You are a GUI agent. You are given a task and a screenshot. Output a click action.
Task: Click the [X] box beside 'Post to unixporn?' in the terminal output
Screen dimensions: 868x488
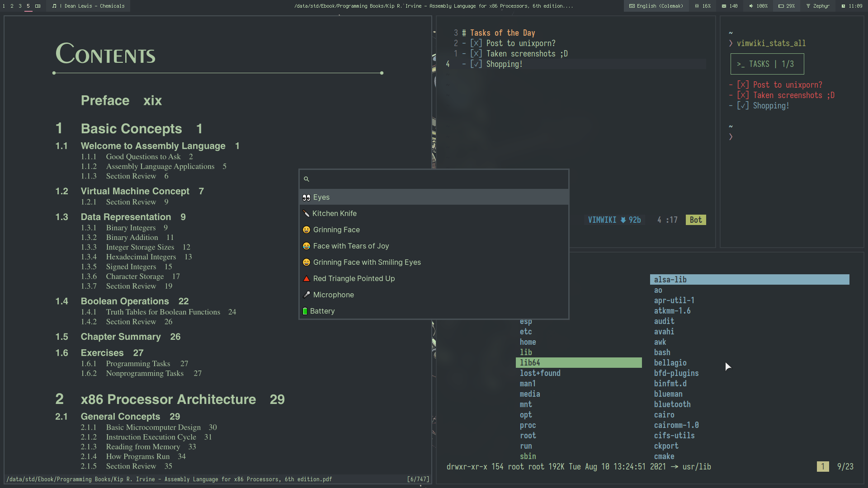click(743, 85)
